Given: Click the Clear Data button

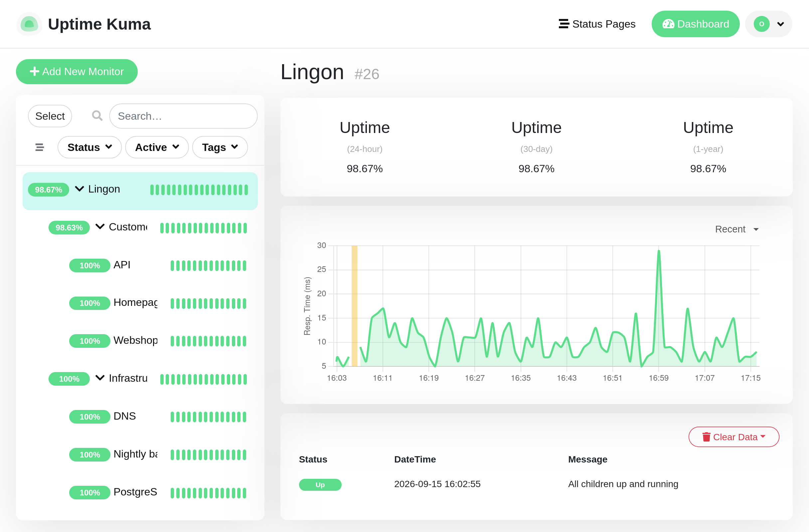Looking at the screenshot, I should point(734,437).
